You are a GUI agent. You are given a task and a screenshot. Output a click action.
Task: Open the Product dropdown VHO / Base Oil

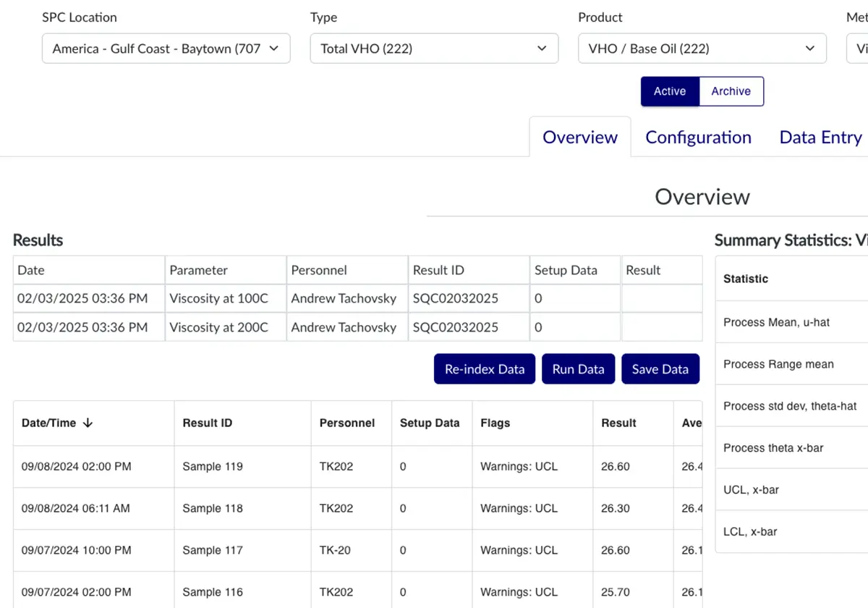pos(702,48)
